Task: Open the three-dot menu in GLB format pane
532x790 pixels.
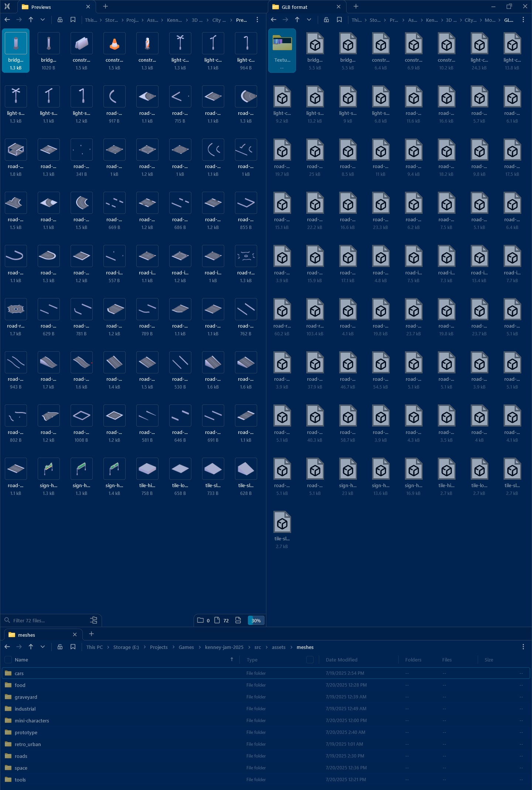Action: click(x=524, y=20)
